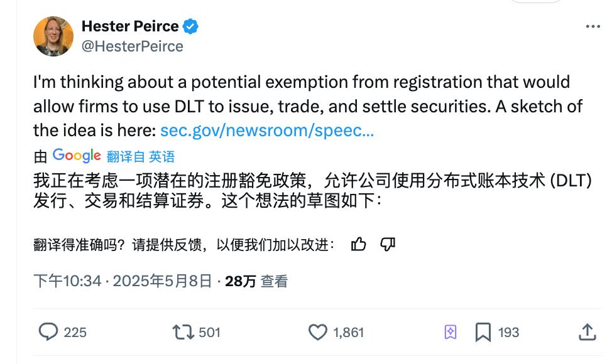Open the three-dot more options menu
This screenshot has width=612, height=364.
(593, 27)
